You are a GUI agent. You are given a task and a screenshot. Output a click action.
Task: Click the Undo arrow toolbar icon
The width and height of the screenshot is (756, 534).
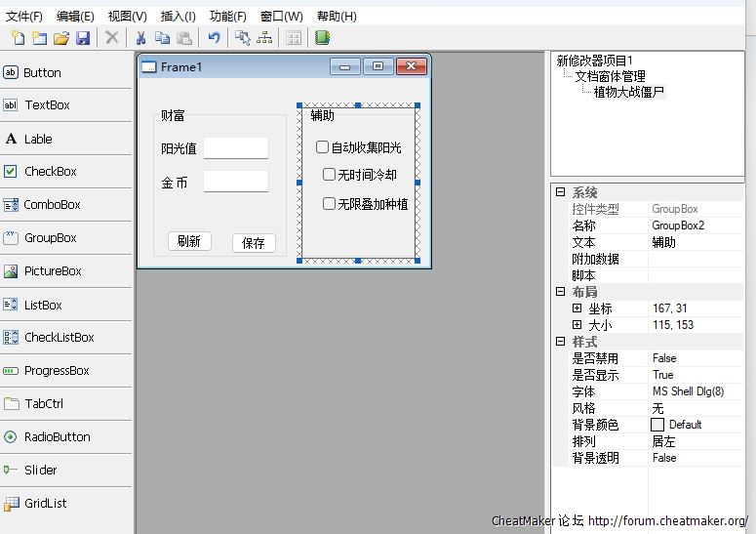pyautogui.click(x=214, y=38)
